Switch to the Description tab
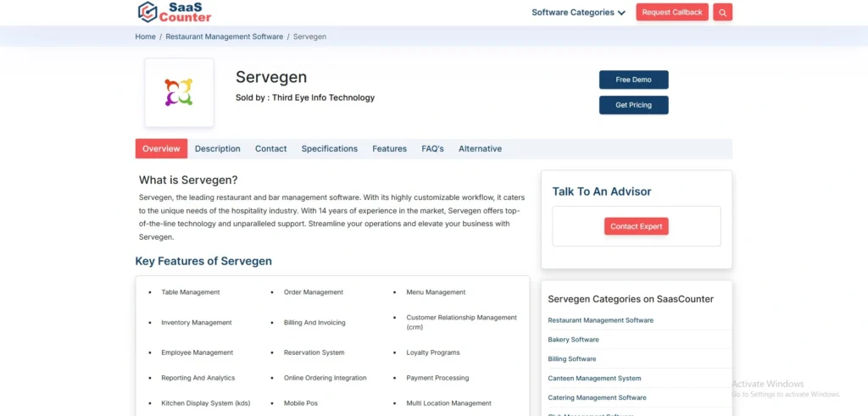 click(218, 149)
